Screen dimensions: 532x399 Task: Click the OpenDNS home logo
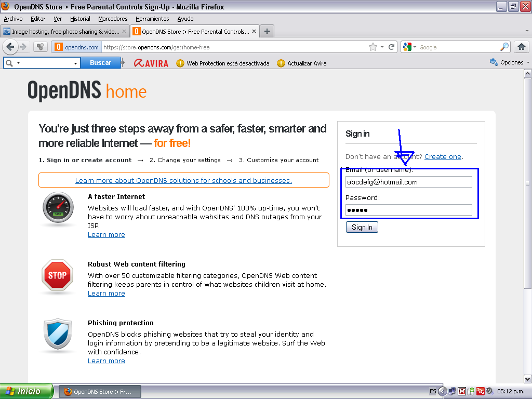87,90
